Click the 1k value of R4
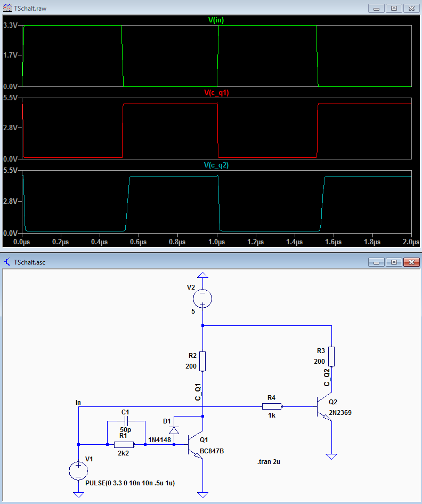 pyautogui.click(x=272, y=415)
